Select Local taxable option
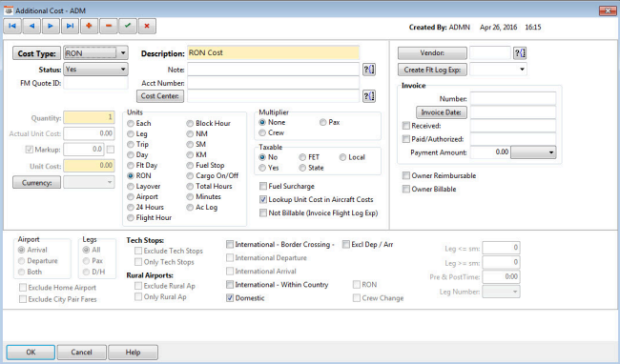Screen dimensions: 620x364 (x=342, y=157)
